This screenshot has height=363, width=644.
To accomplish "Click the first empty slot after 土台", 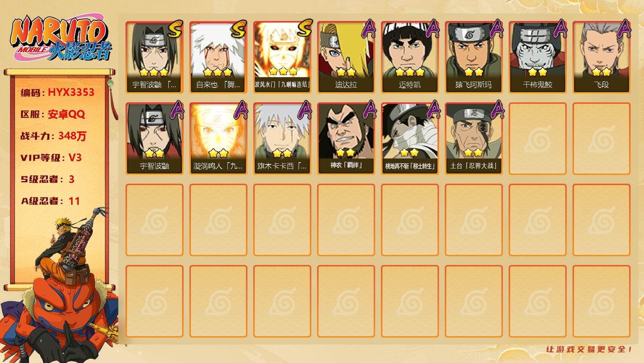I will 537,139.
